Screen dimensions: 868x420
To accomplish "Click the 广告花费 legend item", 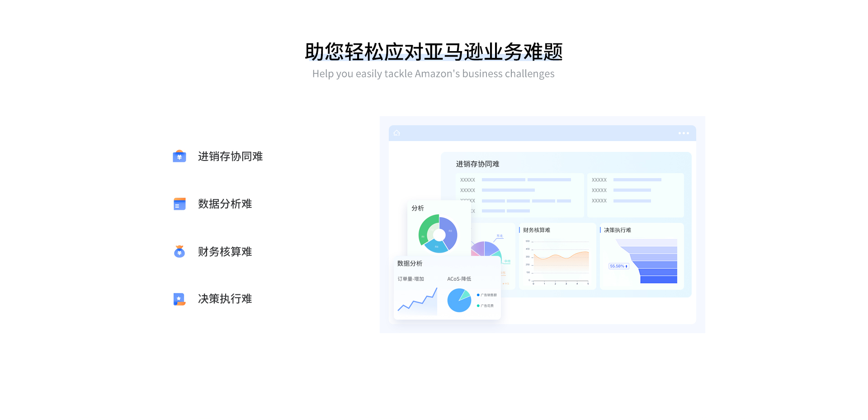I will 486,306.
